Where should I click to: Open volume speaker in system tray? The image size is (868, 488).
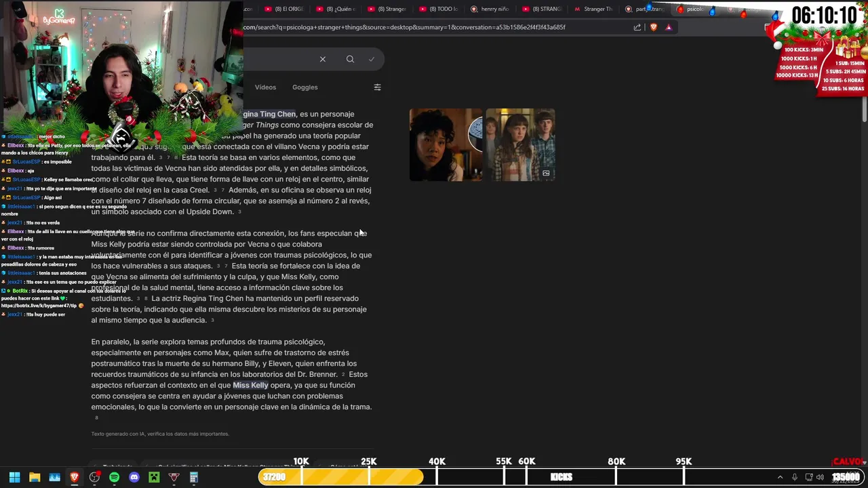point(820,477)
